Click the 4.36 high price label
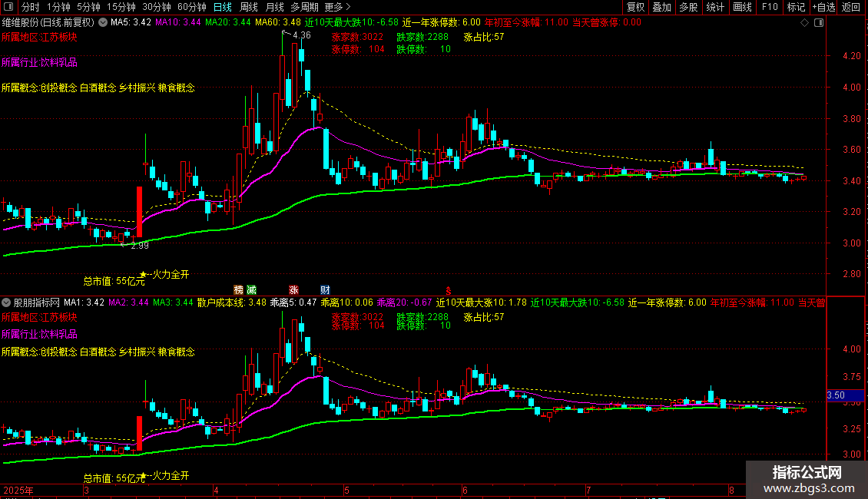This screenshot has height=499, width=868. click(x=302, y=35)
